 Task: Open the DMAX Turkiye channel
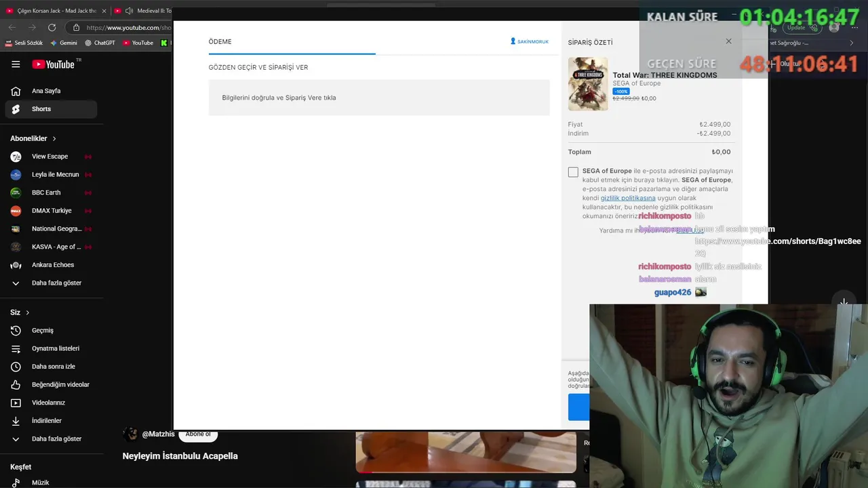(51, 211)
